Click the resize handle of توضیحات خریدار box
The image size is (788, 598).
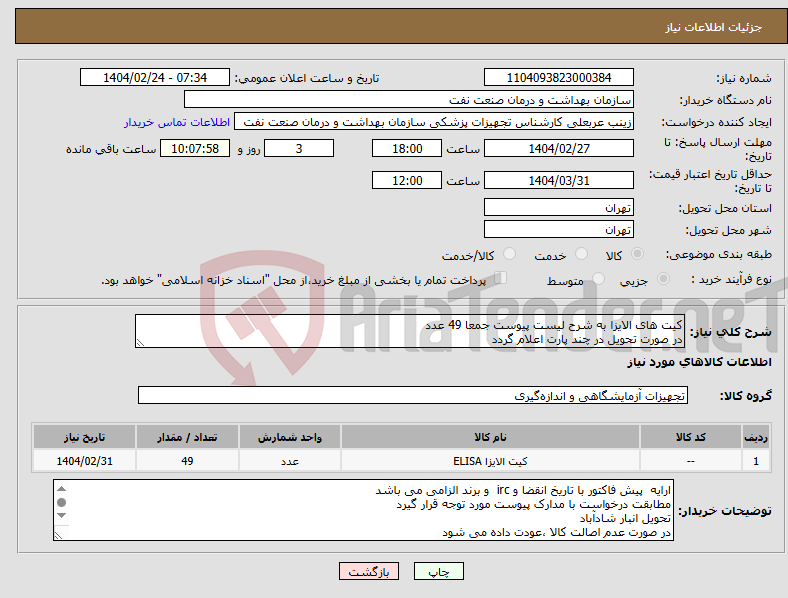58,536
